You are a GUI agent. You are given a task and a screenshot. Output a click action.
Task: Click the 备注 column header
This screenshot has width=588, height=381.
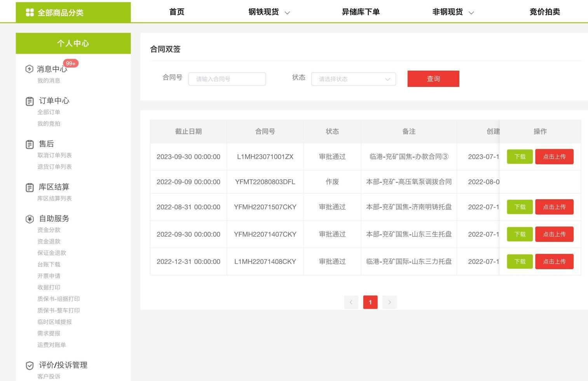coord(409,132)
